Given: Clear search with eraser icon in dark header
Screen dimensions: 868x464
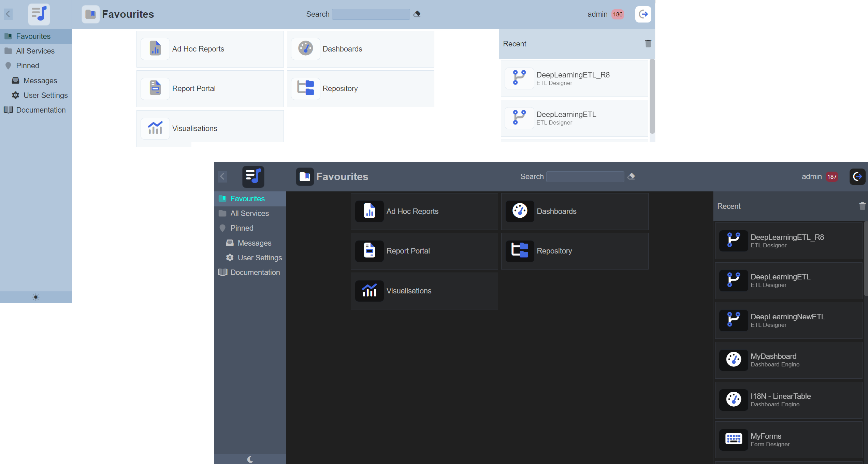Looking at the screenshot, I should click(631, 176).
